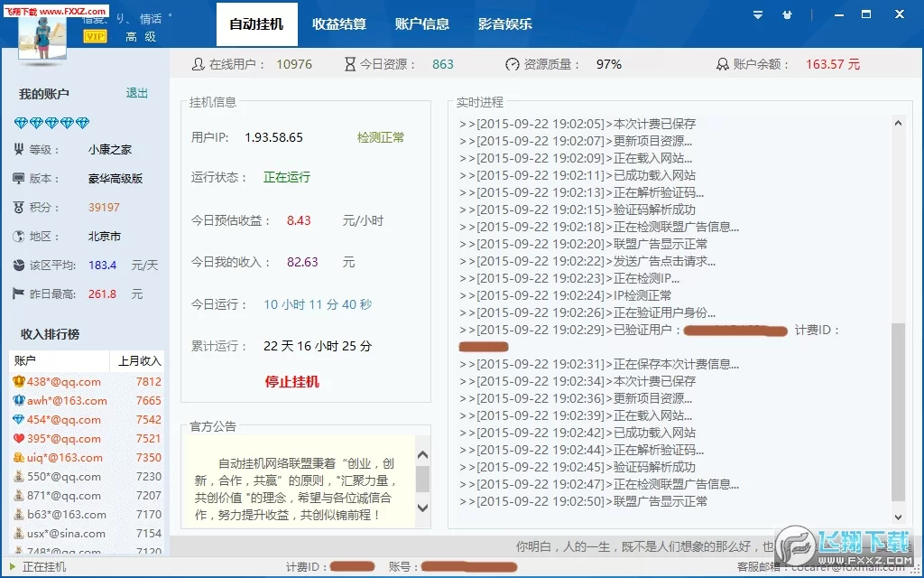Click the skin-change shirt icon in the title bar
The height and width of the screenshot is (578, 924).
point(787,15)
